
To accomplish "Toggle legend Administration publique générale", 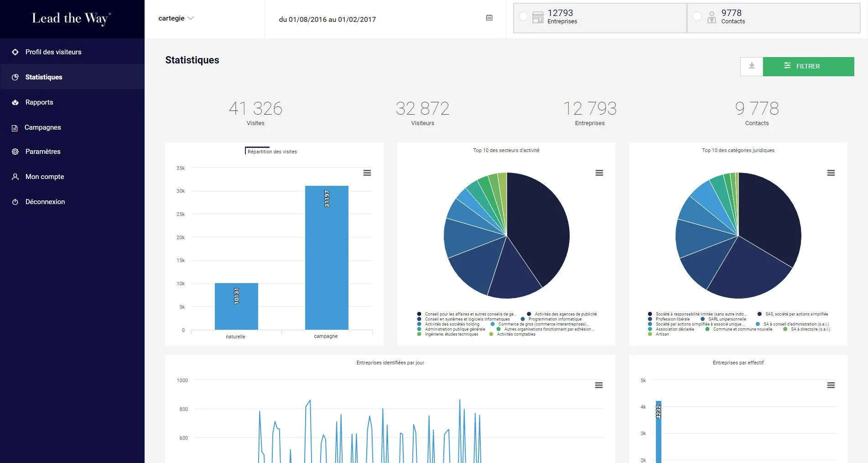I will coord(451,329).
